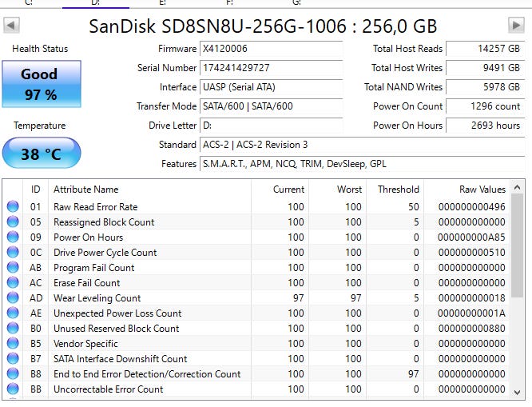Click the 38 °C temperature button
This screenshot has width=532, height=407.
tap(42, 153)
